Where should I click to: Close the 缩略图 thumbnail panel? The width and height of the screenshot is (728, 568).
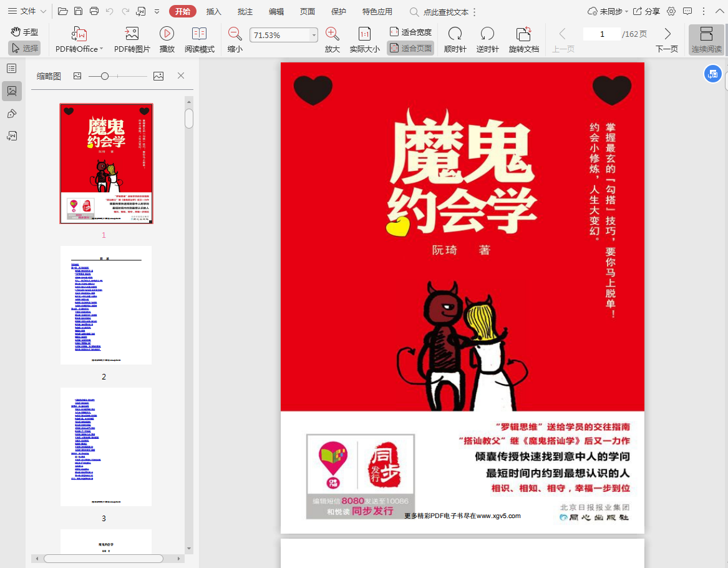point(181,76)
